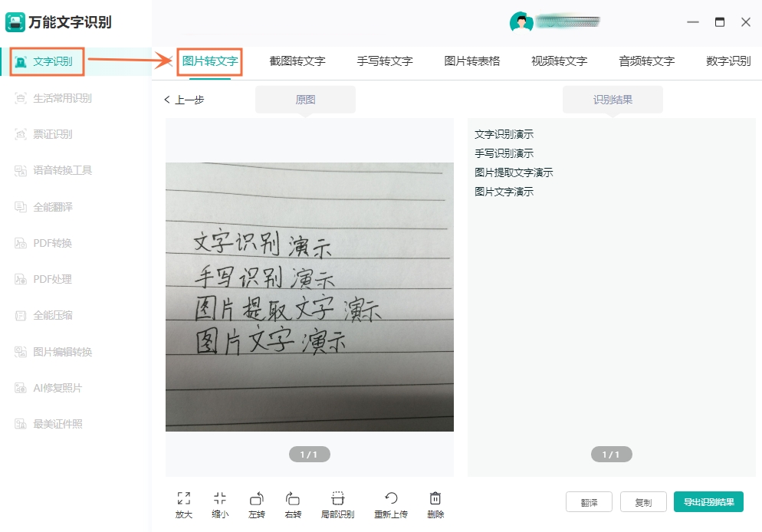Open the 图片转表格 tab
This screenshot has width=762, height=532.
pyautogui.click(x=471, y=60)
